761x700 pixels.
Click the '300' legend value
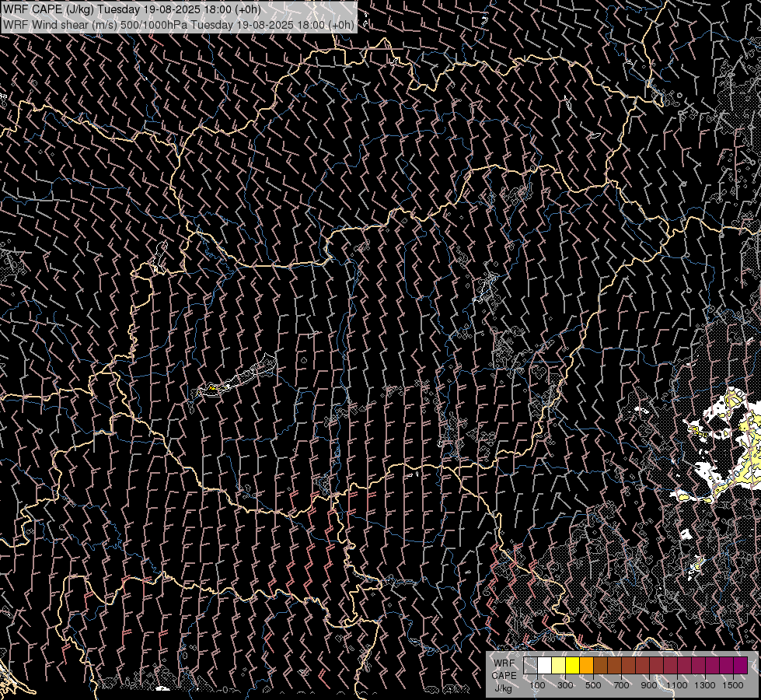tap(565, 685)
